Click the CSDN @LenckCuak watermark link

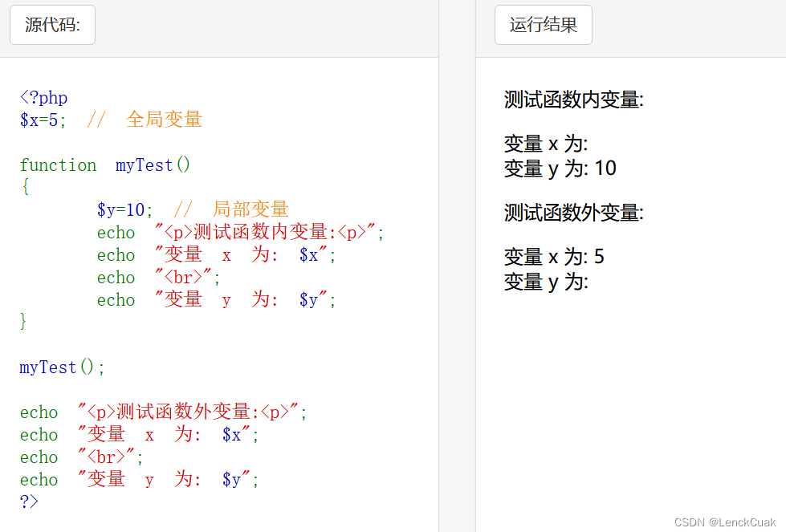coord(725,523)
